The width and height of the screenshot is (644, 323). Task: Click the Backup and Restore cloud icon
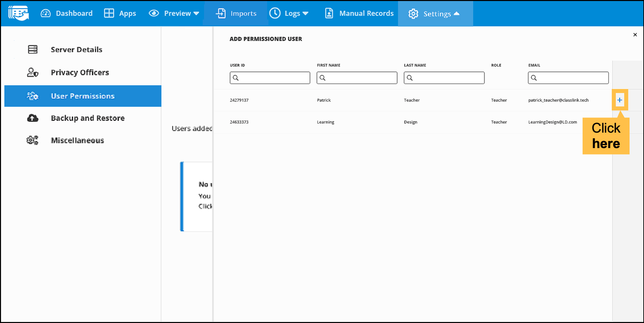pos(33,118)
